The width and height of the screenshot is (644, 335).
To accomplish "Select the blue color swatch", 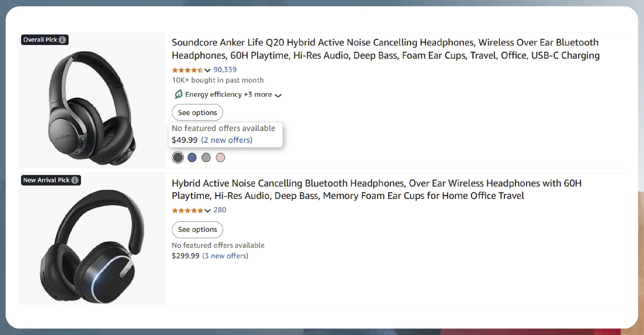I will 192,157.
